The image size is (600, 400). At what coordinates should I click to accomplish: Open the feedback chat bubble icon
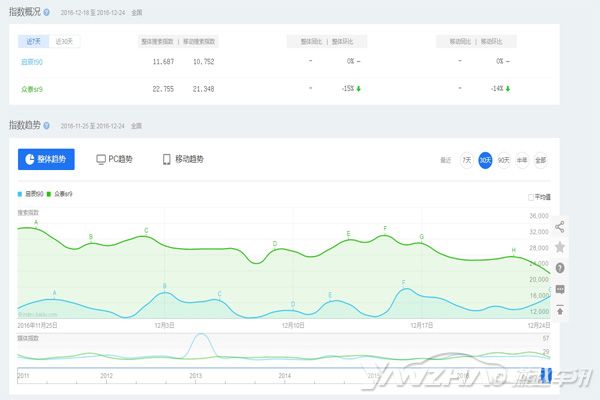(560, 289)
